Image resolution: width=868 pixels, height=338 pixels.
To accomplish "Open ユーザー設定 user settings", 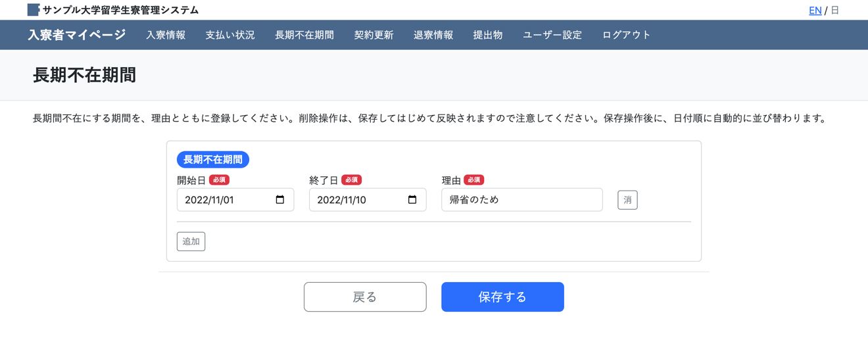I will tap(552, 36).
